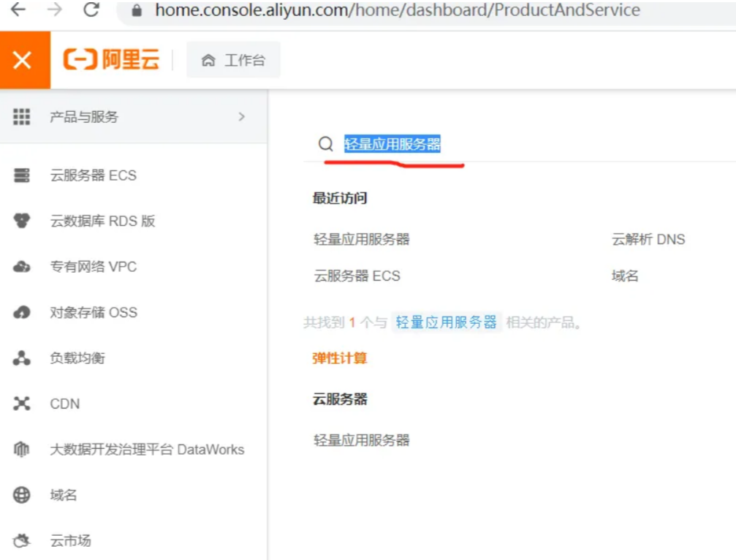
Task: Open 云服务器 ECS under 最近访问
Action: point(357,276)
